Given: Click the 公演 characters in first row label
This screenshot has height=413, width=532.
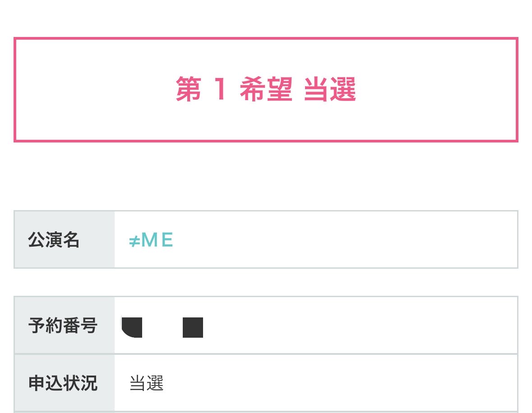Looking at the screenshot, I should tap(45, 240).
